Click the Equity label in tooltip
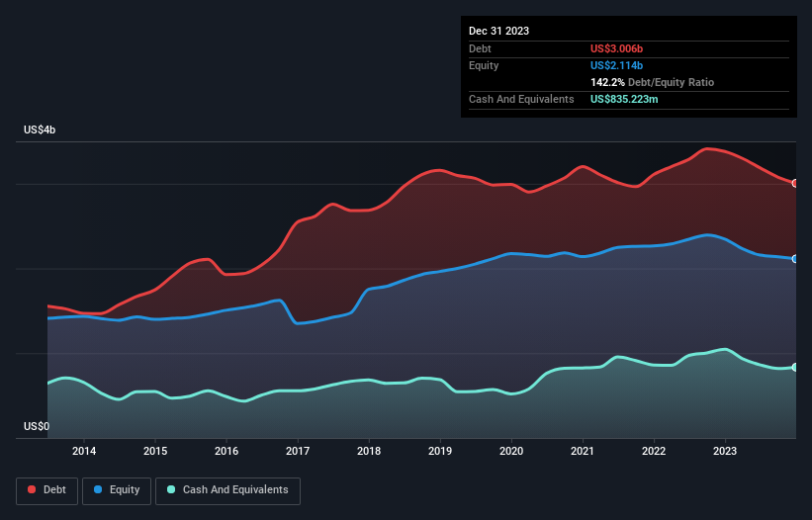This screenshot has height=520, width=812. pos(484,65)
